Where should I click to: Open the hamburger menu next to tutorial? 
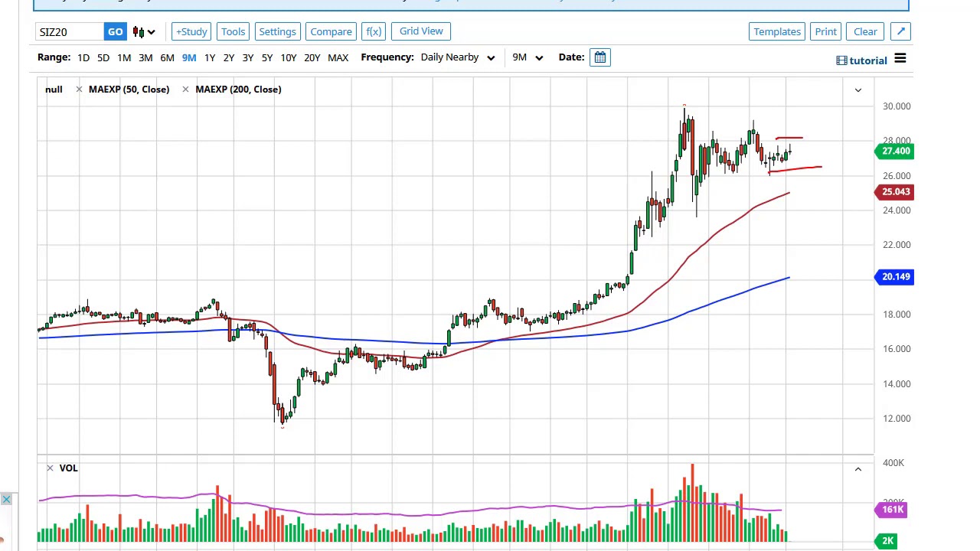pos(900,59)
